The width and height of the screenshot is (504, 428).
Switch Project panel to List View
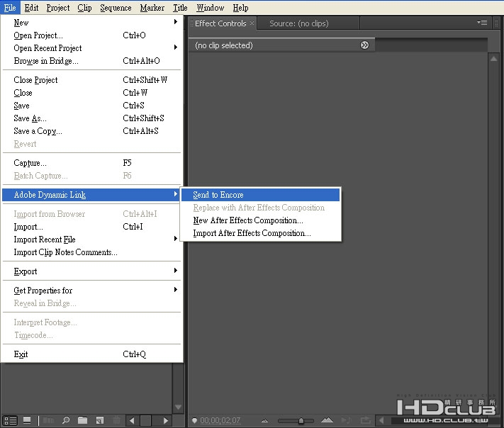click(x=11, y=420)
